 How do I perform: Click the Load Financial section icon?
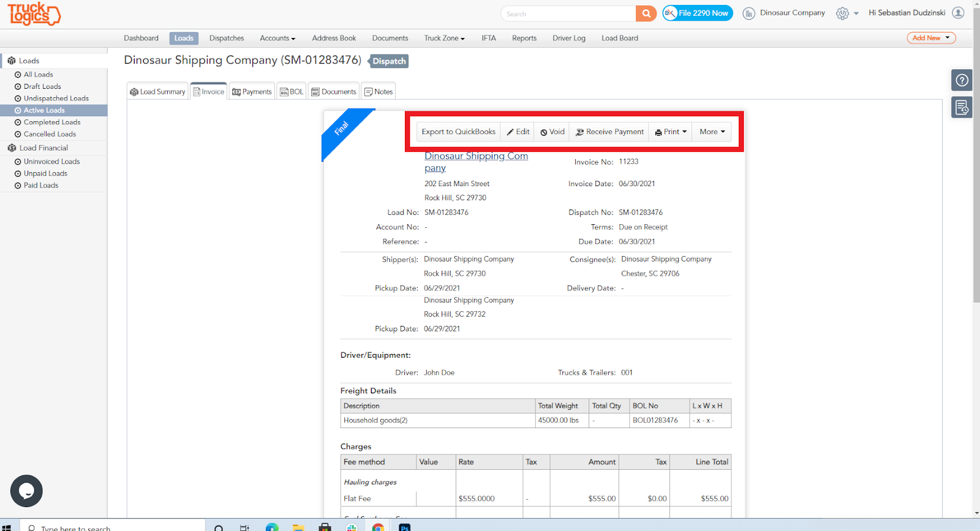tap(12, 148)
